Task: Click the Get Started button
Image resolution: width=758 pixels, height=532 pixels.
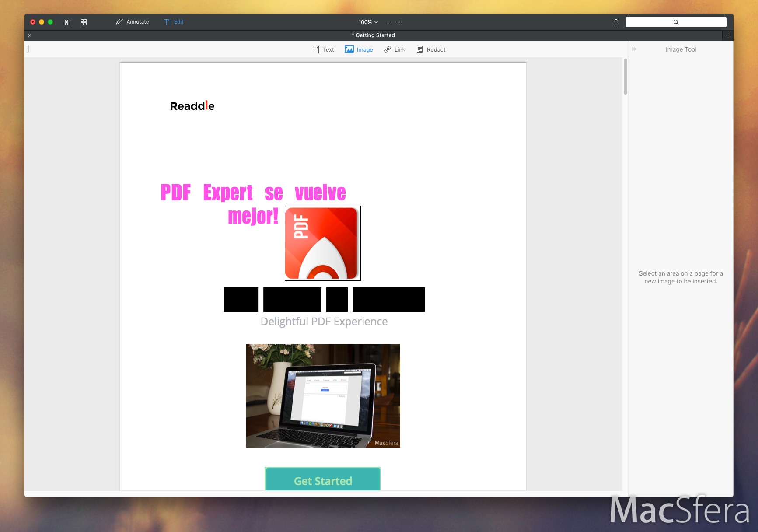Action: click(x=323, y=479)
